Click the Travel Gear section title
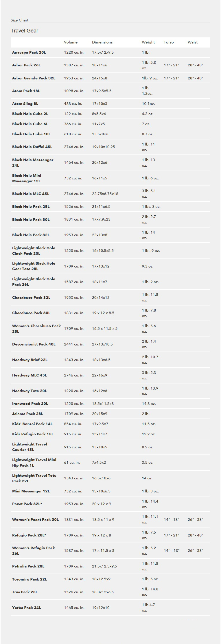Viewport: 221px width, 644px height. tap(25, 31)
